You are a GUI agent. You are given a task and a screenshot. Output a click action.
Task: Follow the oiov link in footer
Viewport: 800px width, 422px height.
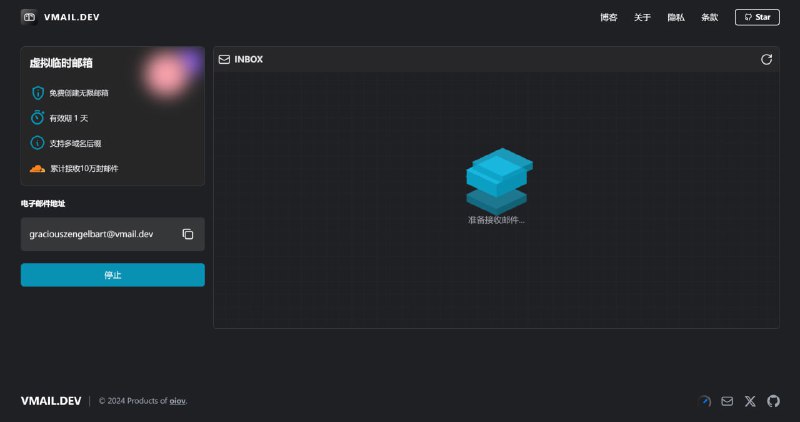177,401
